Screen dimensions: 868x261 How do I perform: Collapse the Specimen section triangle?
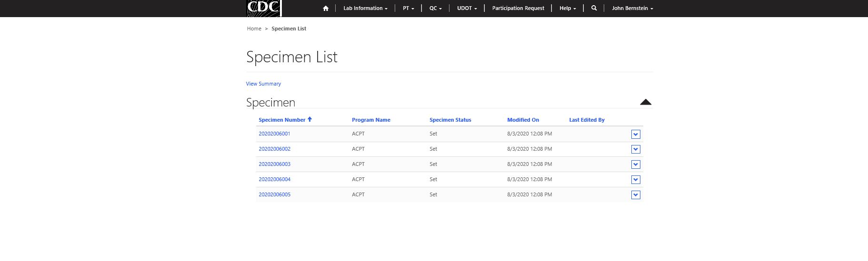pyautogui.click(x=645, y=102)
